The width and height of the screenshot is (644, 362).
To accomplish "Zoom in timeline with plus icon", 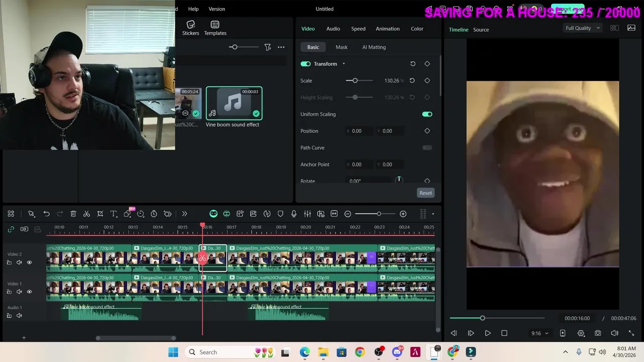I will (403, 214).
